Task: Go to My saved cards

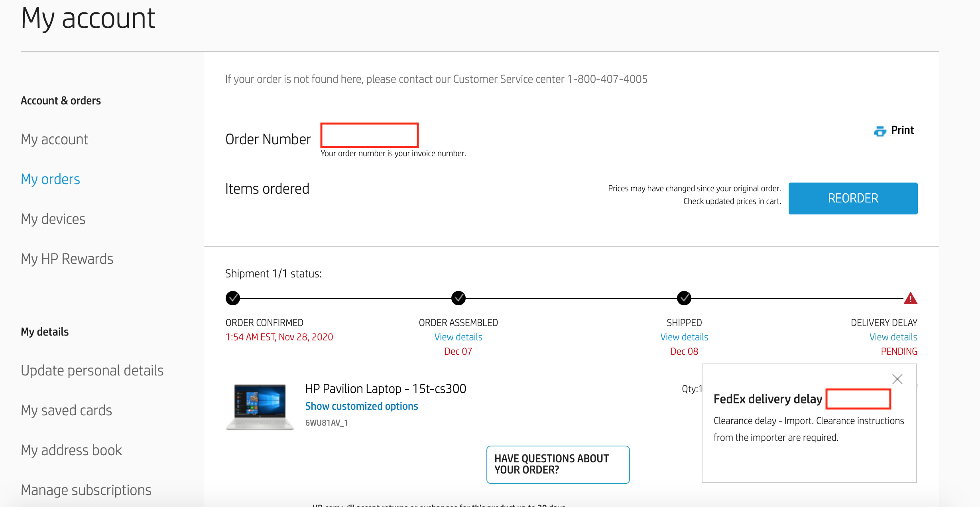Action: click(66, 411)
